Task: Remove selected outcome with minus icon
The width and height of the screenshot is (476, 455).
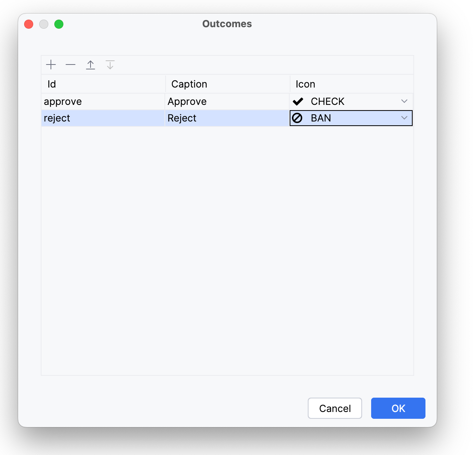Action: pyautogui.click(x=71, y=65)
